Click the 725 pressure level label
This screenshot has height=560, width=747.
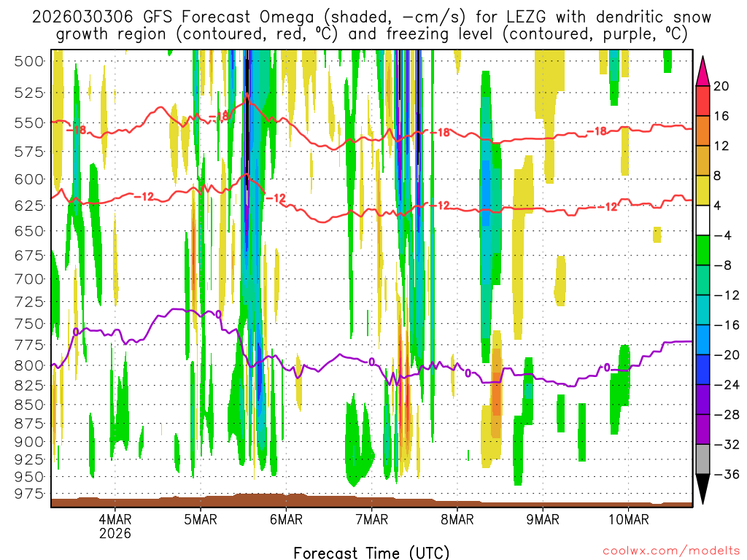(x=28, y=302)
